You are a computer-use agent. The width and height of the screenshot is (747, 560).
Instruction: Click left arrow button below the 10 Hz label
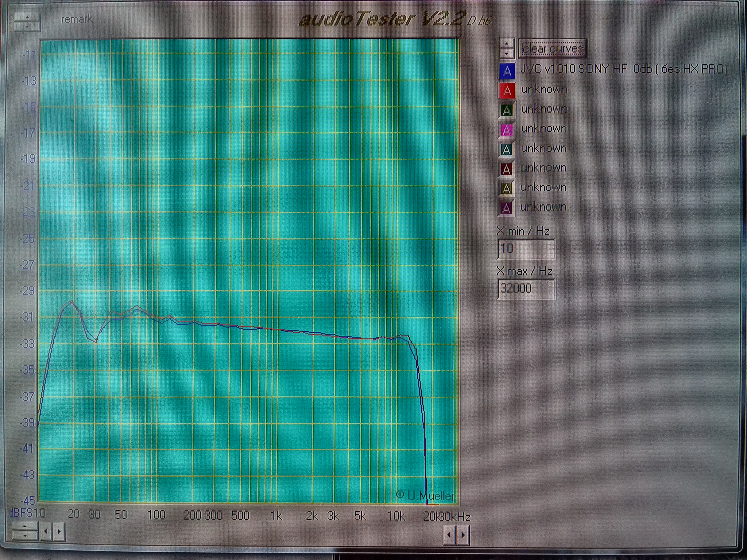46,531
